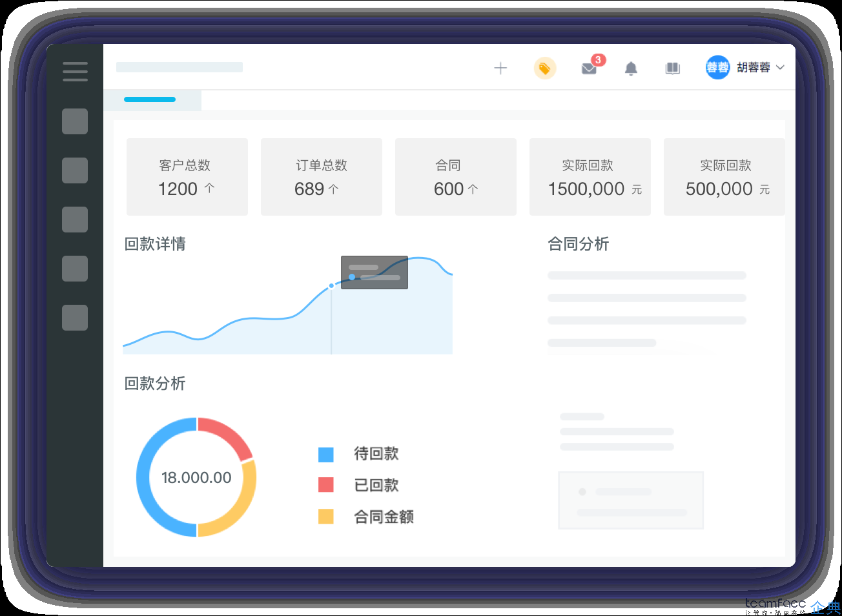Click the search placeholder bar in header
This screenshot has width=842, height=616.
tap(180, 67)
